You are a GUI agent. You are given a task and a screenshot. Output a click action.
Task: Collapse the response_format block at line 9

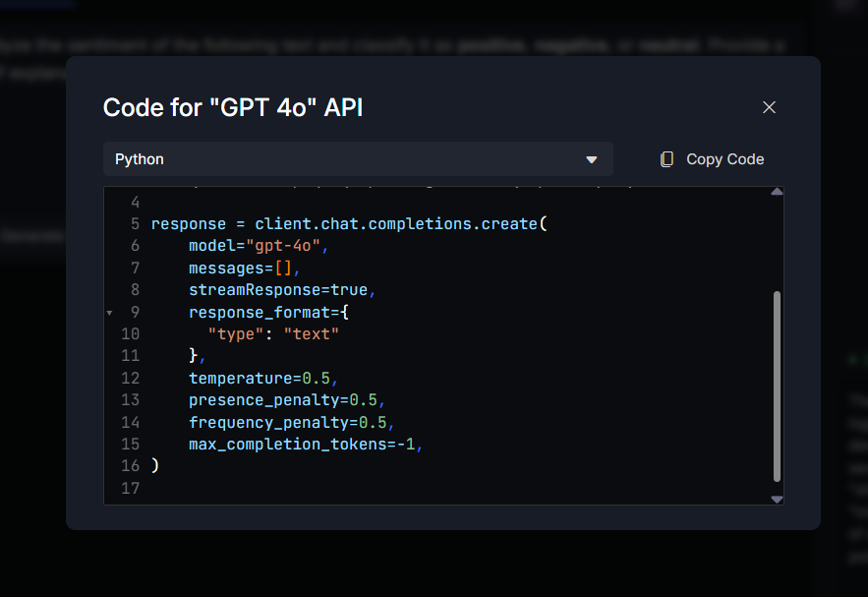(109, 312)
